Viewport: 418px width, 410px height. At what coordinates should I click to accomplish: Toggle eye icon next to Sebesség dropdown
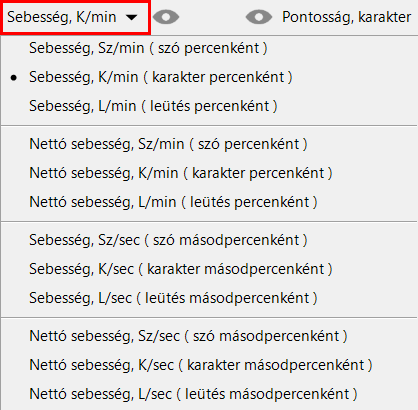[x=166, y=17]
